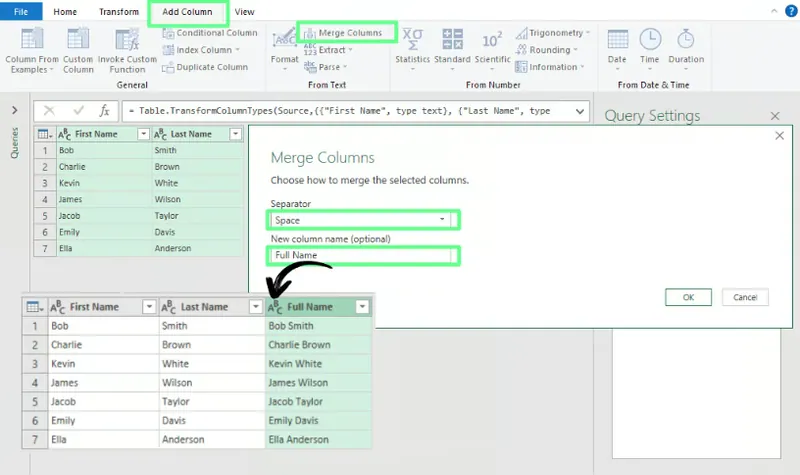
Task: Click the Time clock icon
Action: pyautogui.click(x=650, y=40)
